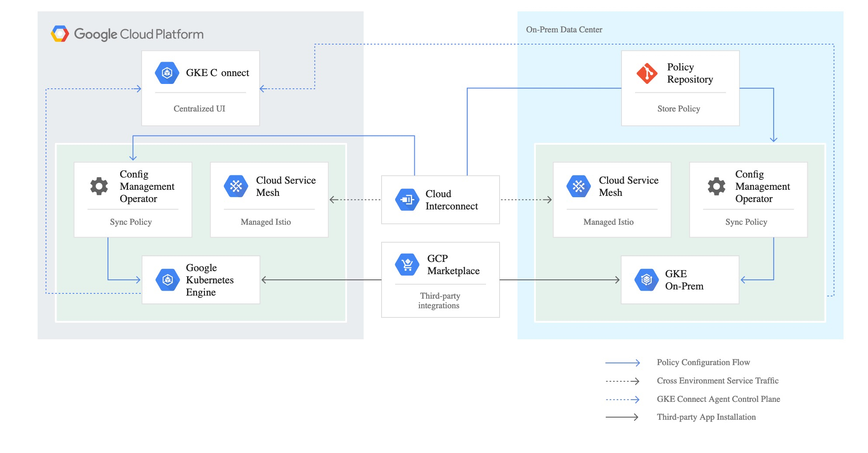Click Third-party App Installation legend label
Viewport: 868px width, 453px height.
(x=706, y=417)
